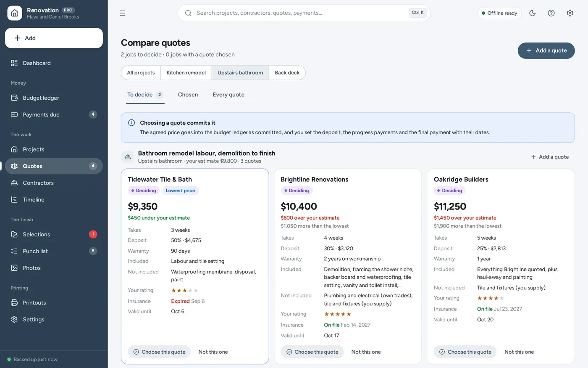Filter quotes by Back deck

pyautogui.click(x=287, y=73)
